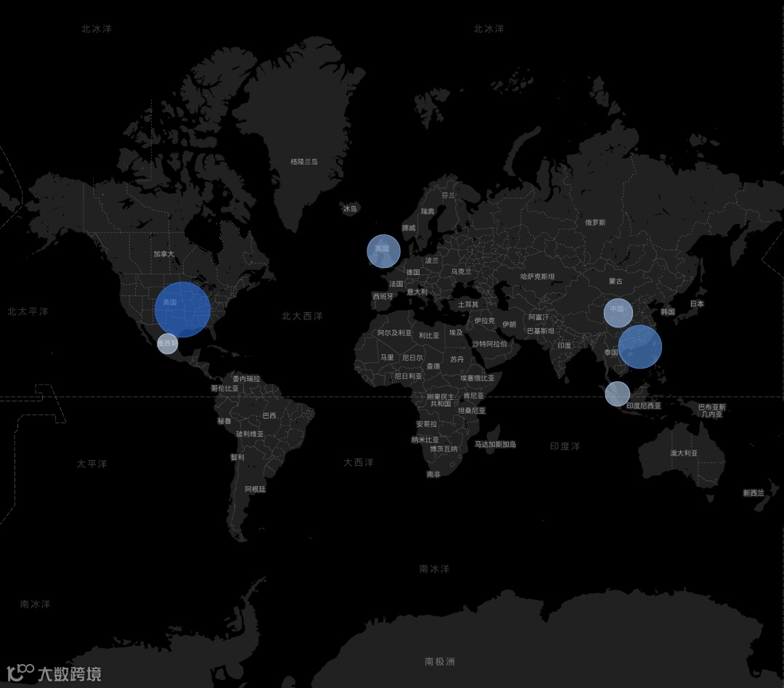Click the 秘鲁 label
Screen dimensions: 784x688
coord(224,421)
